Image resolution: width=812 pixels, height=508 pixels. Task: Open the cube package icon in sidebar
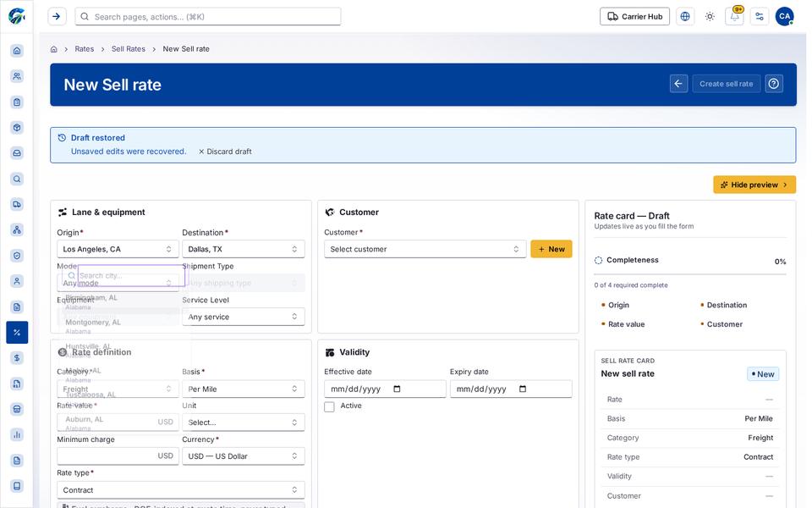[x=17, y=128]
